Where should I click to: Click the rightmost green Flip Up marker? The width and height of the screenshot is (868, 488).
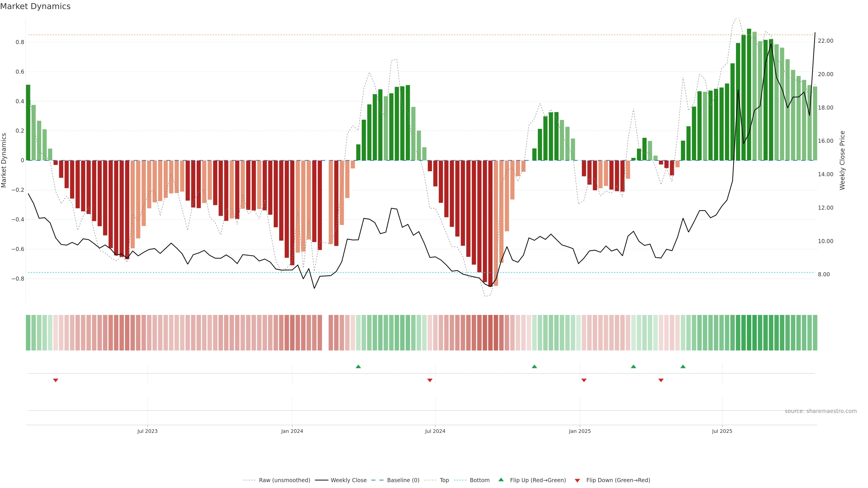coord(683,366)
